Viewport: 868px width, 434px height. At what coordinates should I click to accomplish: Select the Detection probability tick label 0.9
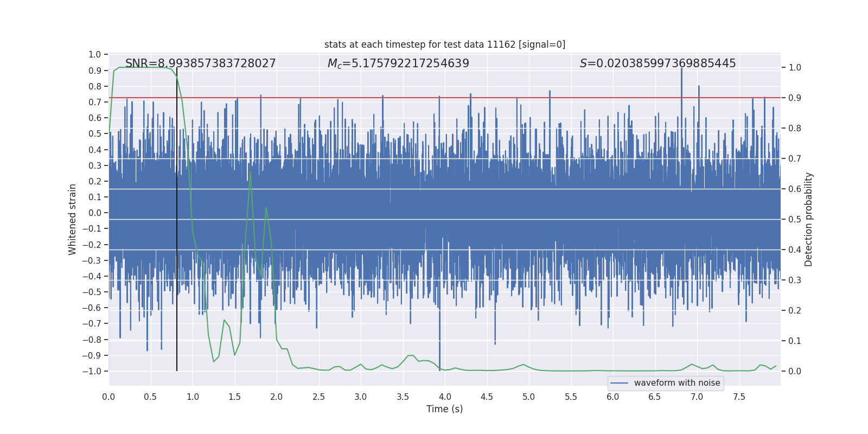click(795, 98)
